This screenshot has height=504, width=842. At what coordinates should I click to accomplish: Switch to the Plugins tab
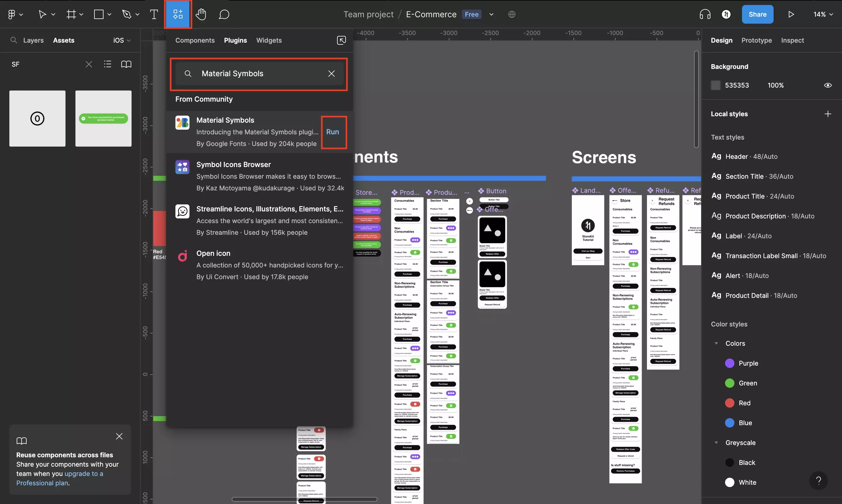pyautogui.click(x=235, y=40)
